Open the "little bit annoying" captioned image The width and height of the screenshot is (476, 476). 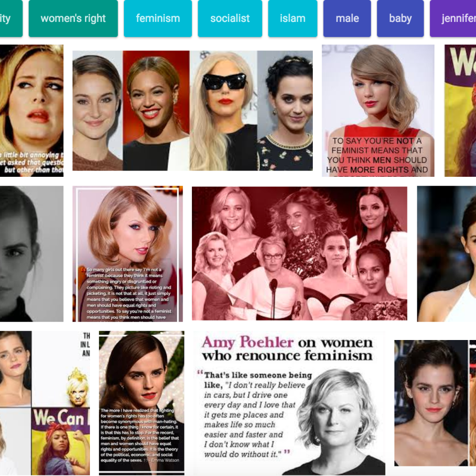click(32, 111)
